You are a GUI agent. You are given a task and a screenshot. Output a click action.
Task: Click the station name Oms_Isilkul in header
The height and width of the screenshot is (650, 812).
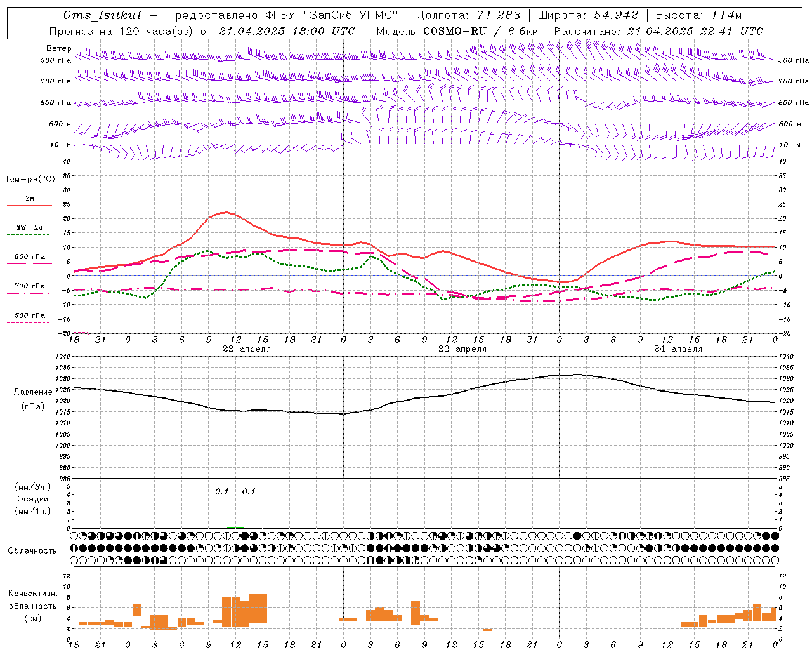pyautogui.click(x=102, y=15)
